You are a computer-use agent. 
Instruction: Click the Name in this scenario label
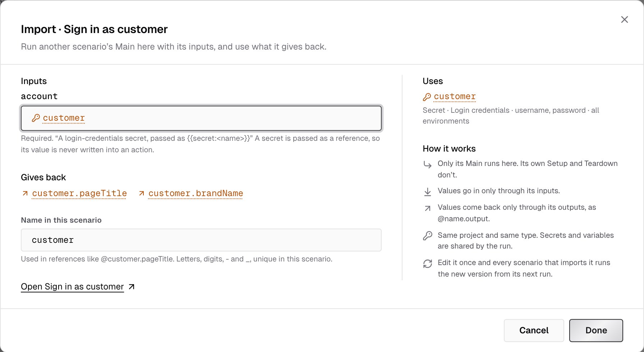click(x=61, y=220)
